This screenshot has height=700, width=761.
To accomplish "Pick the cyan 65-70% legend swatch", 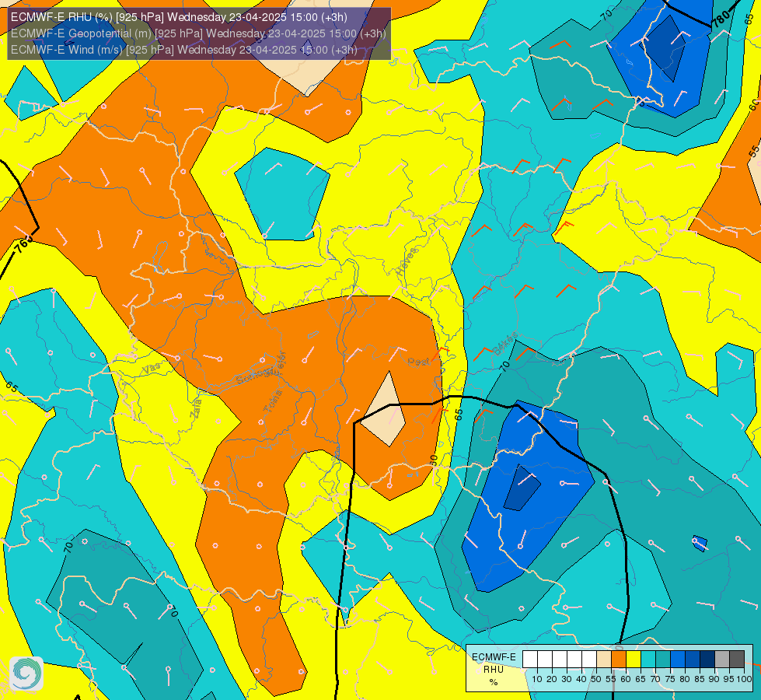I will tap(648, 660).
